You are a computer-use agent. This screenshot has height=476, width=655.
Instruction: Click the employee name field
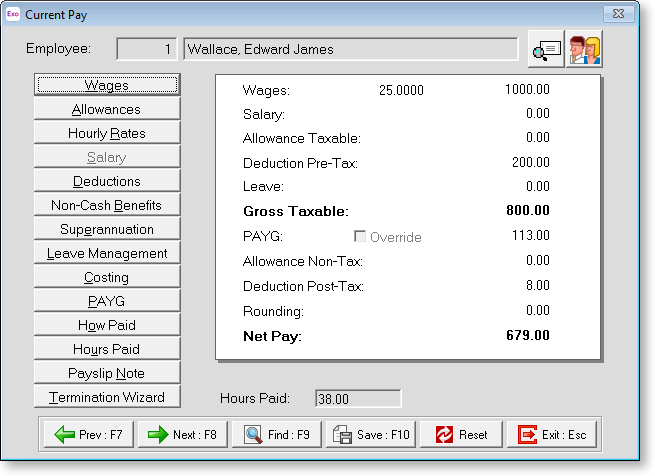tap(350, 49)
